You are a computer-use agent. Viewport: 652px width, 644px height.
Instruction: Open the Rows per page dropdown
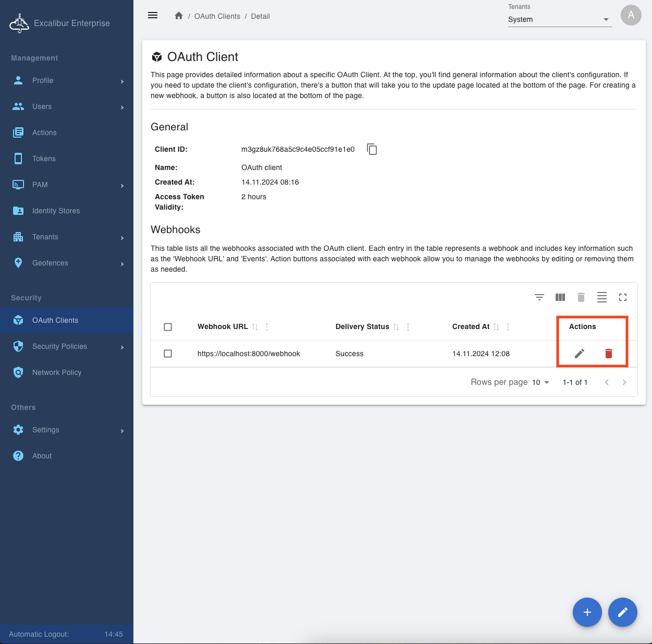(540, 382)
